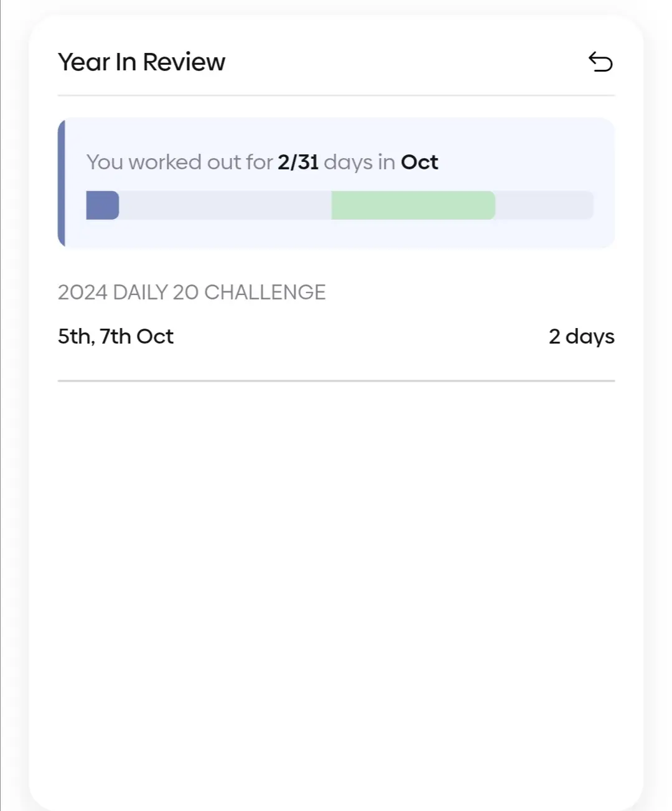Click the empty area below the challenge list
Image resolution: width=672 pixels, height=811 pixels.
point(336,560)
